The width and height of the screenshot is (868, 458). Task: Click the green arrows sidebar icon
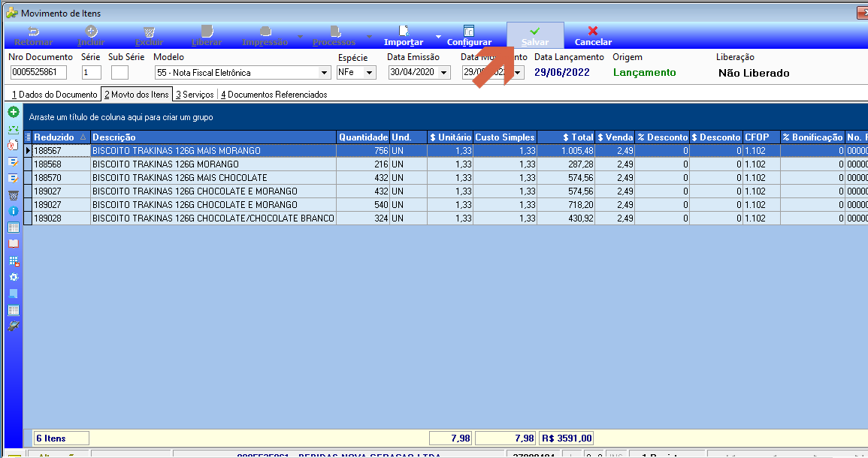click(14, 129)
